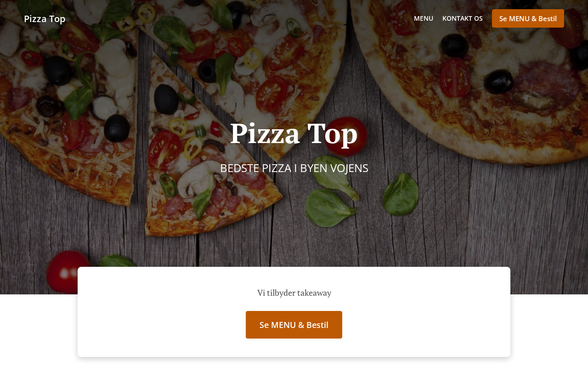Open the MENU navigation item
Image resolution: width=588 pixels, height=368 pixels.
424,18
